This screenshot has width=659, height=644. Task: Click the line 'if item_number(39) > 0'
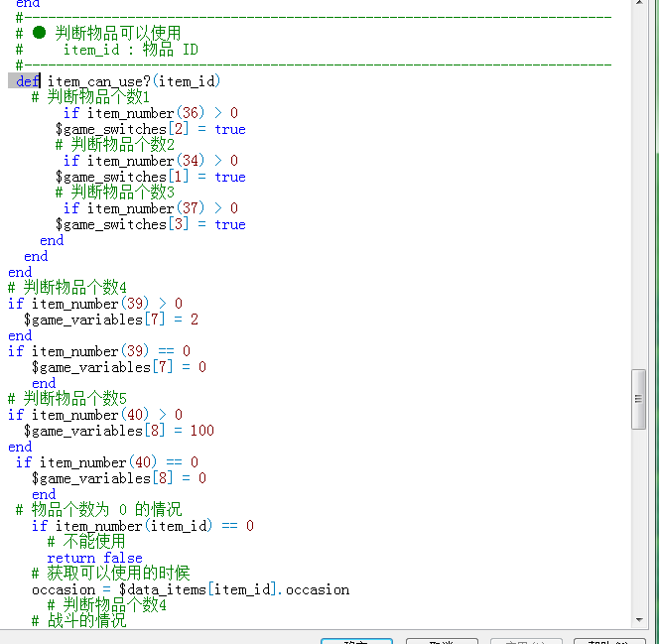click(x=95, y=304)
